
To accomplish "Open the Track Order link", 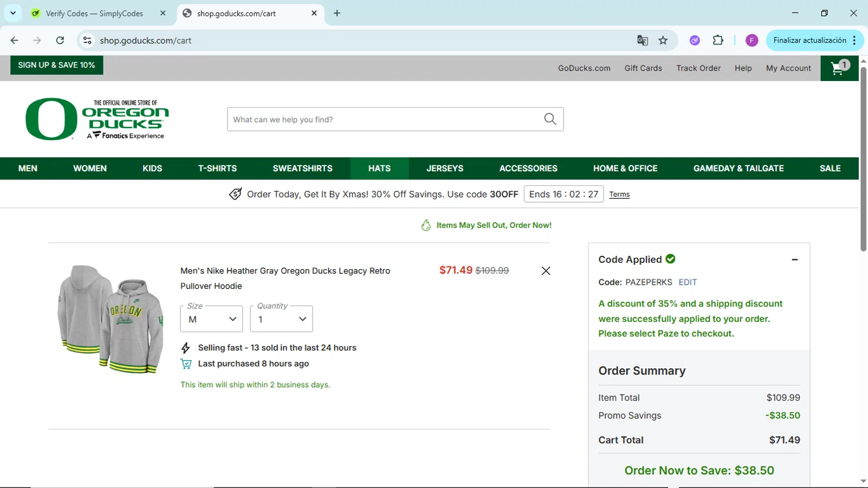I will (x=698, y=68).
